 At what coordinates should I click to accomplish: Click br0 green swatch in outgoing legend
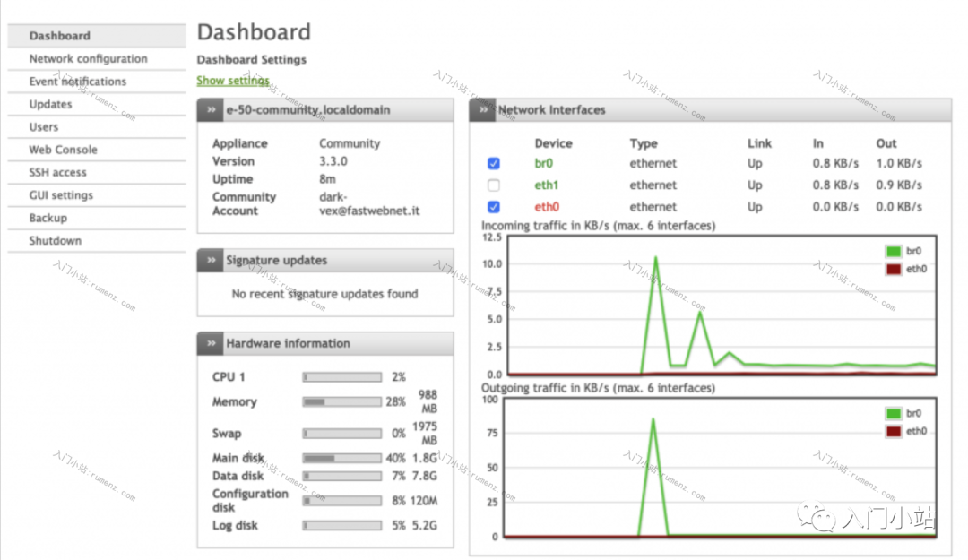(894, 414)
